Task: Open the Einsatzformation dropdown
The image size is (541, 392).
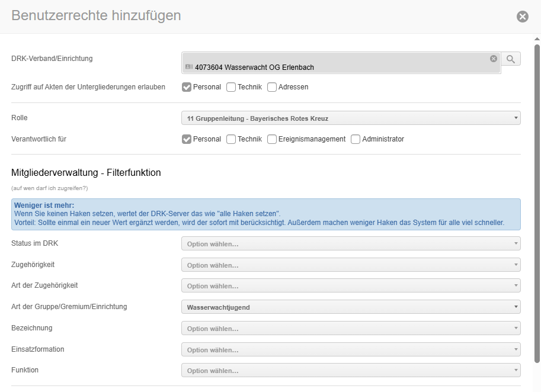Action: (351, 349)
